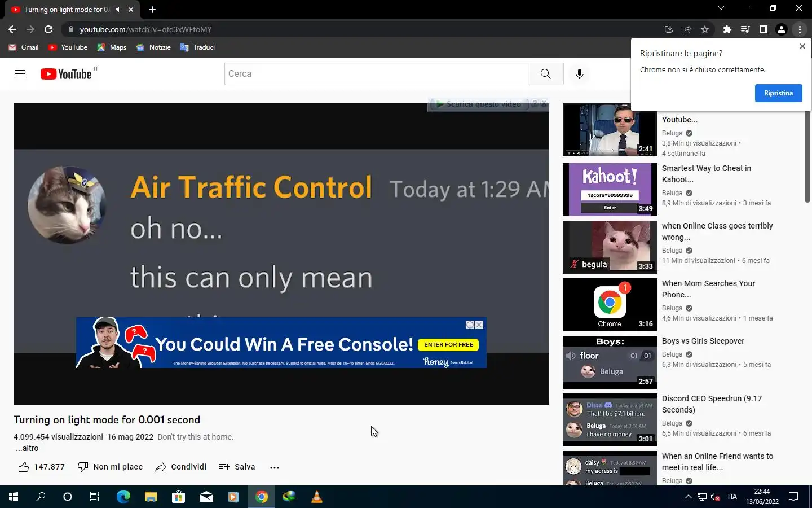
Task: Dismiss the Ripristinare le pagine popup
Action: tap(802, 46)
